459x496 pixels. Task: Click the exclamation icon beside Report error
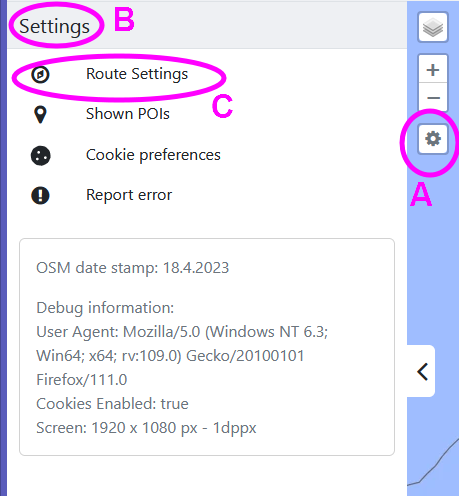point(40,195)
